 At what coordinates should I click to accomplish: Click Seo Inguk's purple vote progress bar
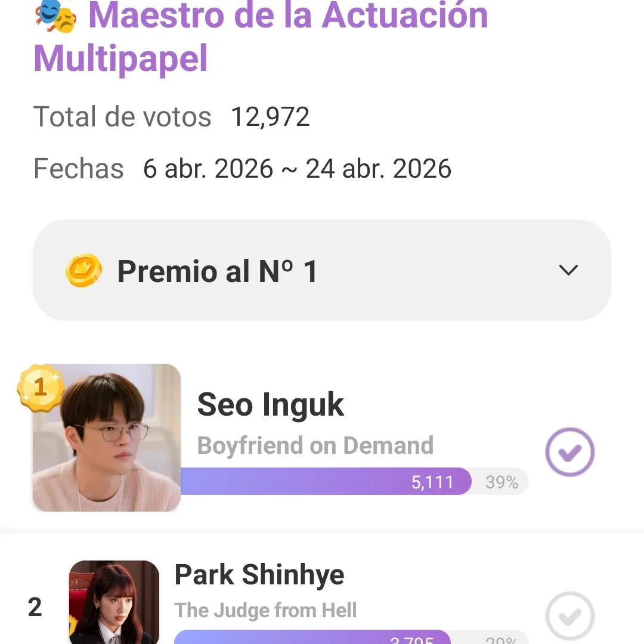pyautogui.click(x=298, y=481)
